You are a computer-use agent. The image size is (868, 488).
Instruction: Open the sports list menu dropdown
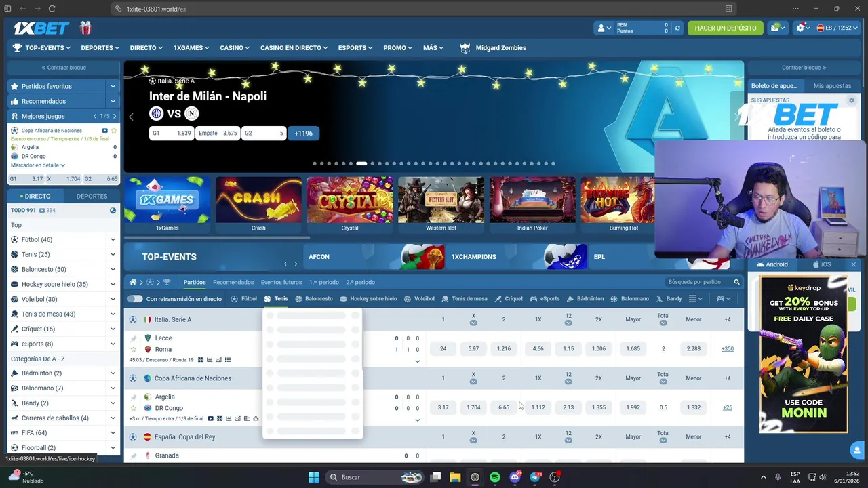(x=696, y=299)
